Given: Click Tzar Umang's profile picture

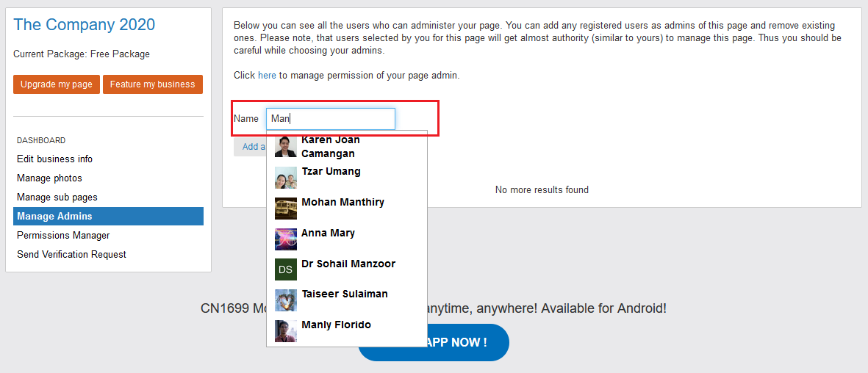Looking at the screenshot, I should click(286, 178).
